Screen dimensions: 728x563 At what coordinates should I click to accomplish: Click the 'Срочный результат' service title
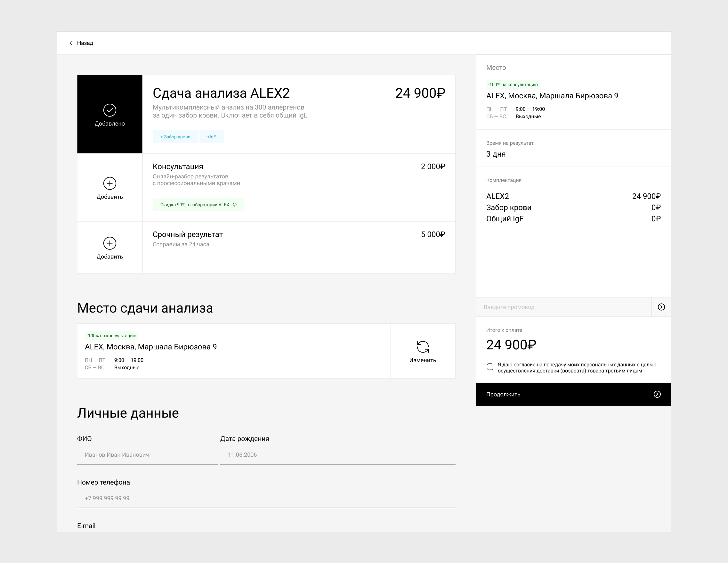(188, 234)
